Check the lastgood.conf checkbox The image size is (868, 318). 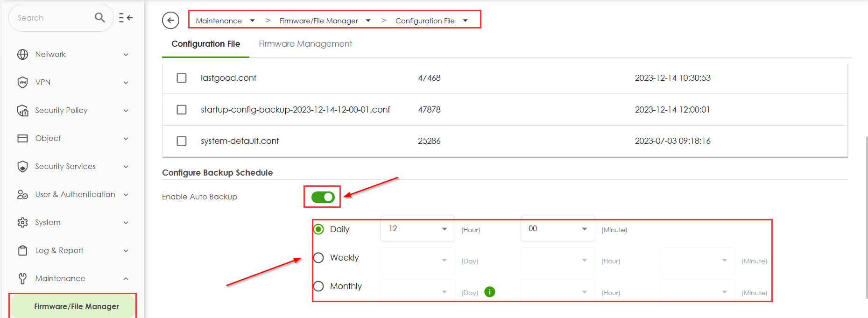182,78
